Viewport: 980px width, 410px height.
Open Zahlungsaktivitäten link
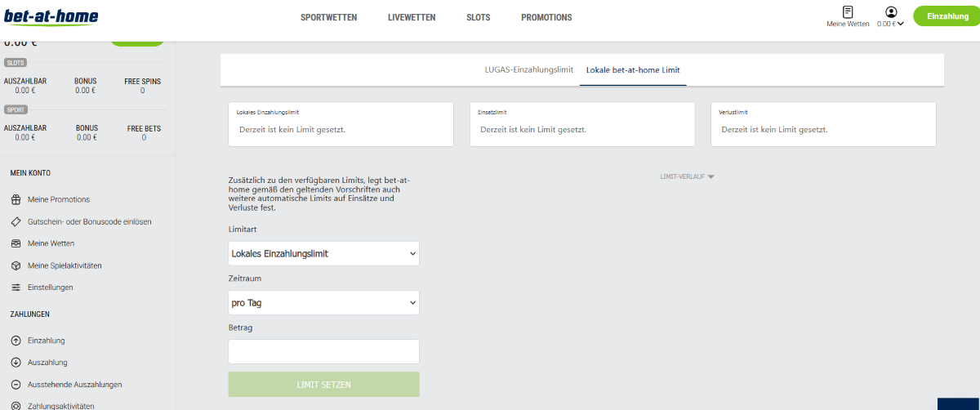(x=61, y=406)
